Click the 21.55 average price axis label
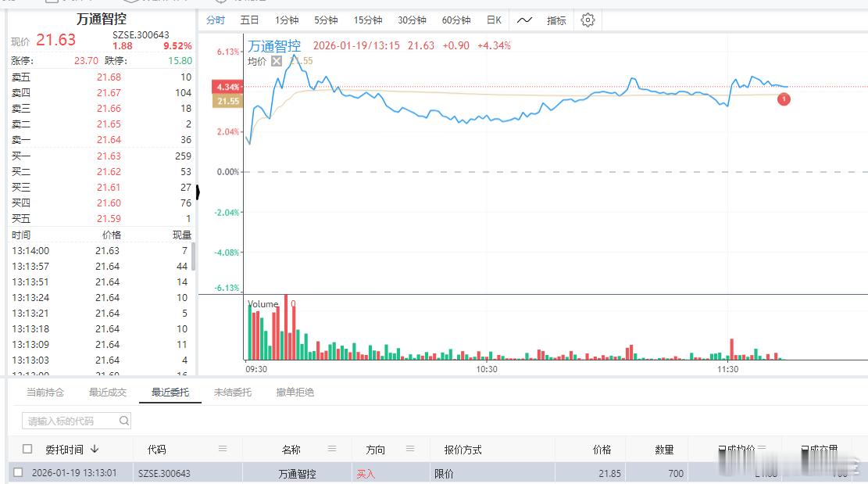 coord(227,101)
